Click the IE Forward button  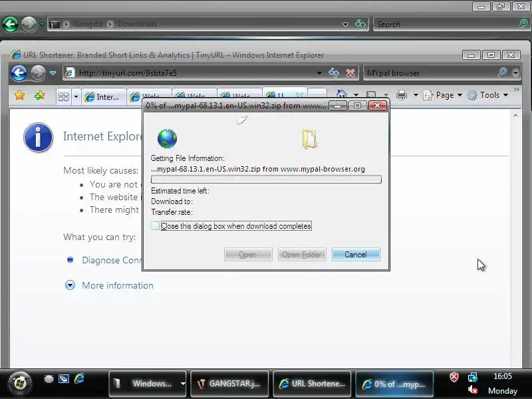[38, 72]
